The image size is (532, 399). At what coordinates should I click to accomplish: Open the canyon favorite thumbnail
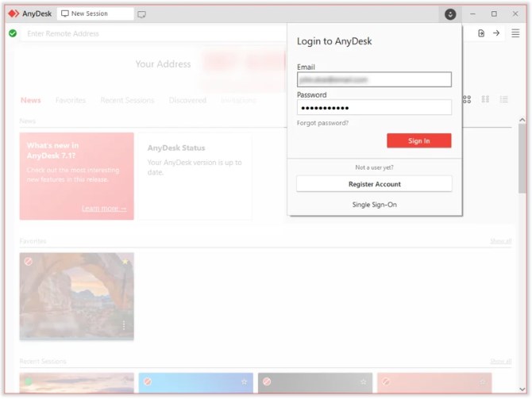pyautogui.click(x=77, y=297)
